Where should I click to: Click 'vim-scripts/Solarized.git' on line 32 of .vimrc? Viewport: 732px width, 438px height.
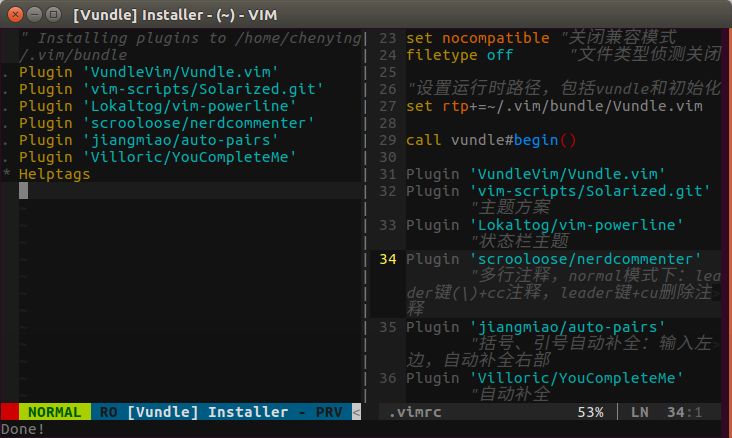point(590,191)
